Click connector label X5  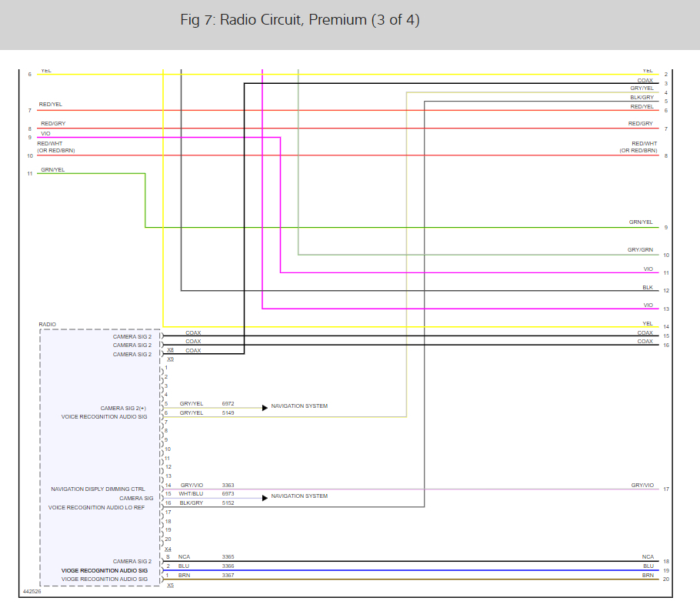(170, 586)
